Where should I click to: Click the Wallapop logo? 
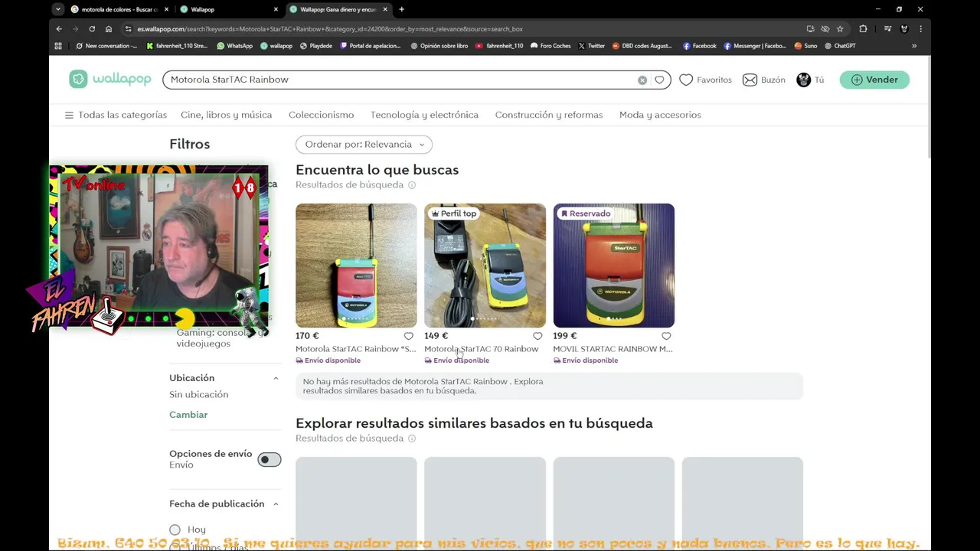click(x=110, y=80)
